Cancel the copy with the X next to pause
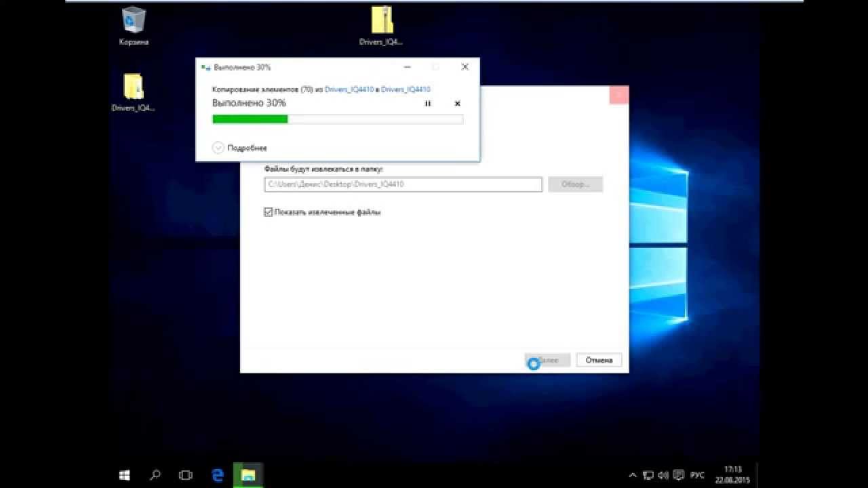This screenshot has height=488, width=868. tap(457, 104)
